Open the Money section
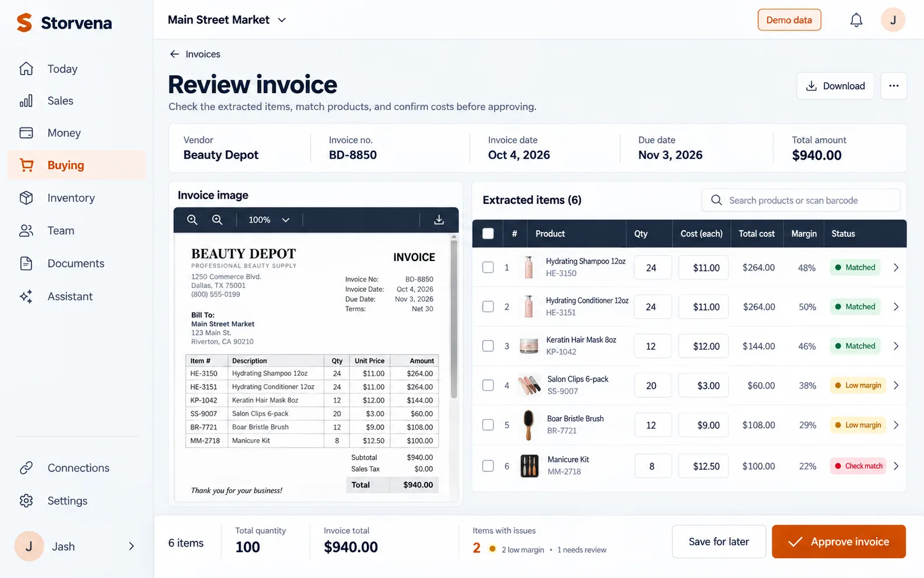The width and height of the screenshot is (924, 578). [x=76, y=133]
